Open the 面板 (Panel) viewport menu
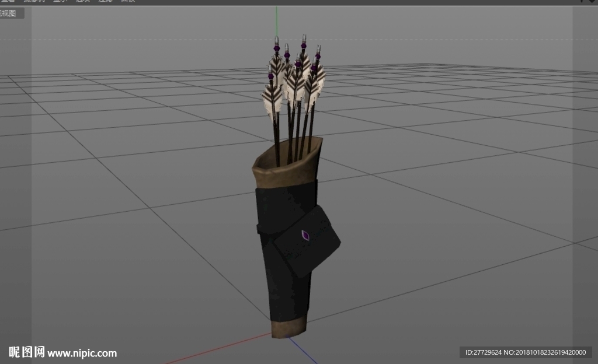 [x=128, y=1]
